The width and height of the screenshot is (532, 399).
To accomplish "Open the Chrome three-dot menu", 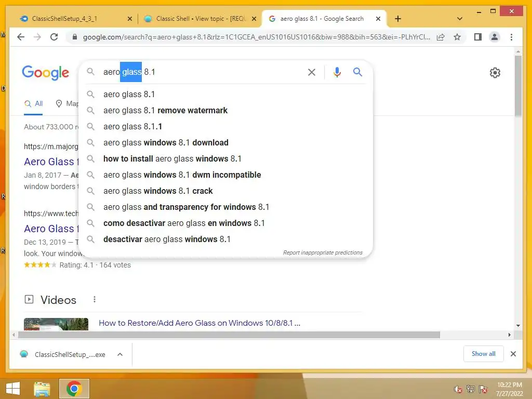I will pos(511,37).
